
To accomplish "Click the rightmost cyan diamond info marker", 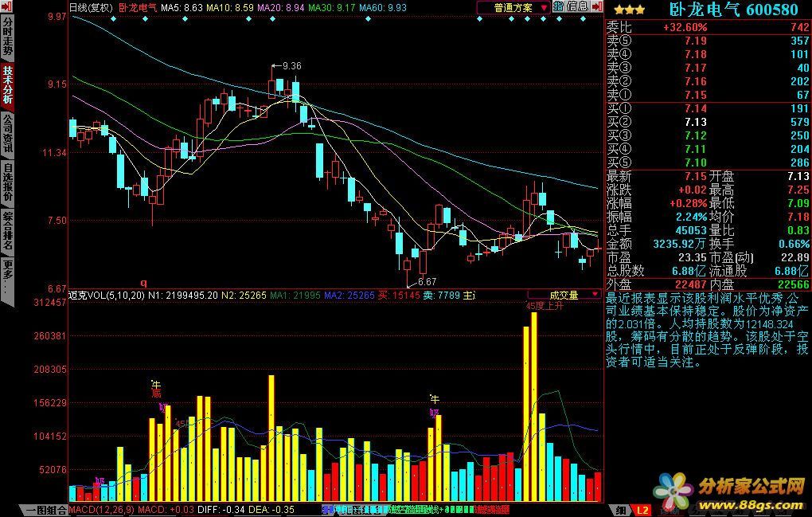I will pyautogui.click(x=583, y=19).
